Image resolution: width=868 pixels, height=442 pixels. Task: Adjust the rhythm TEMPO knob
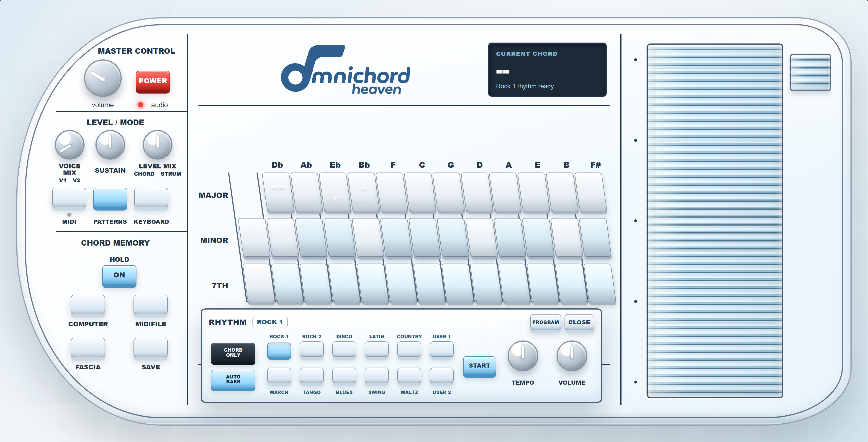(x=523, y=356)
